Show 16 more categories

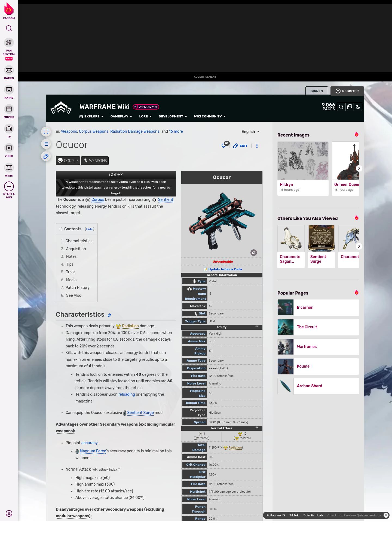click(x=176, y=131)
